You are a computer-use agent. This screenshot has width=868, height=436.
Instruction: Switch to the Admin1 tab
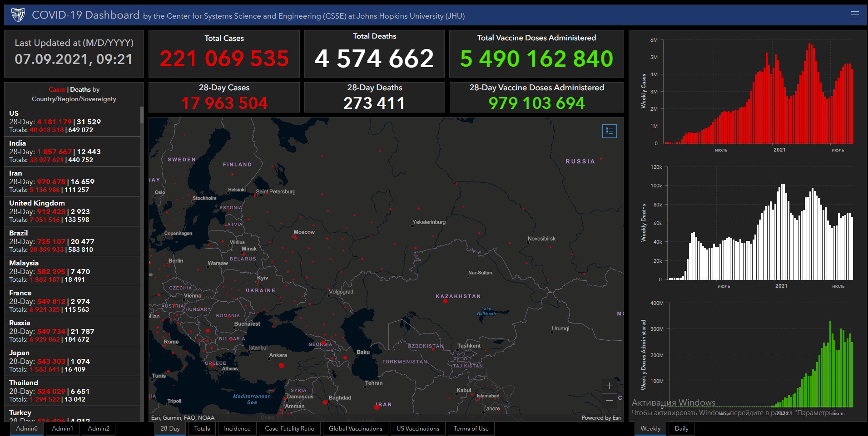pyautogui.click(x=62, y=428)
